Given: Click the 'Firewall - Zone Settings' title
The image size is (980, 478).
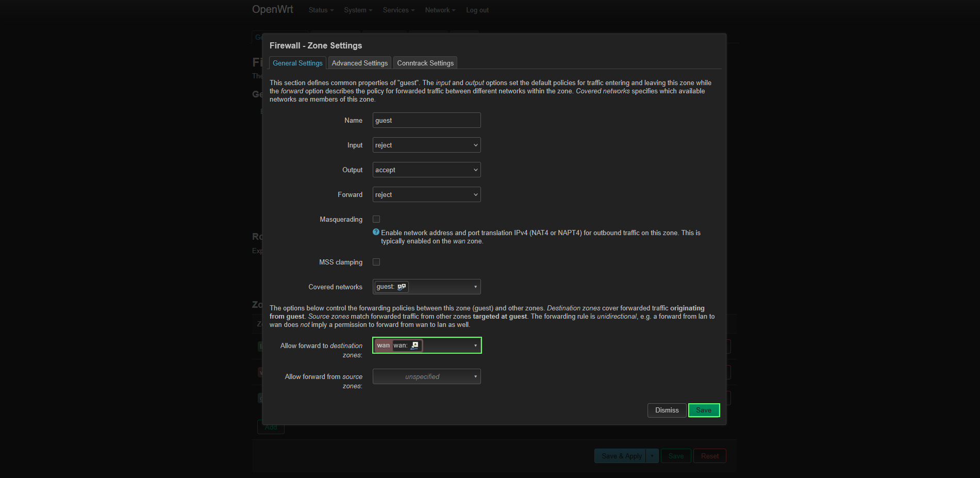Looking at the screenshot, I should pyautogui.click(x=315, y=45).
